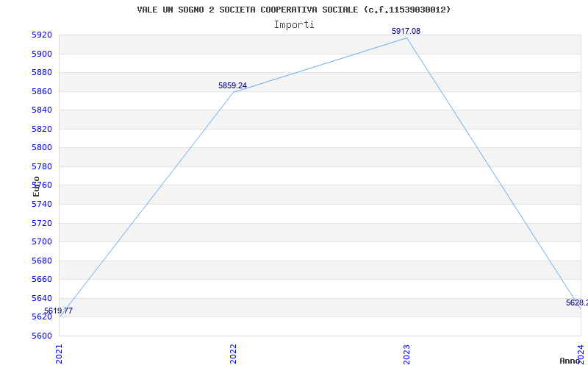Click the 5860 y-axis tick label
The image size is (588, 368).
42,91
